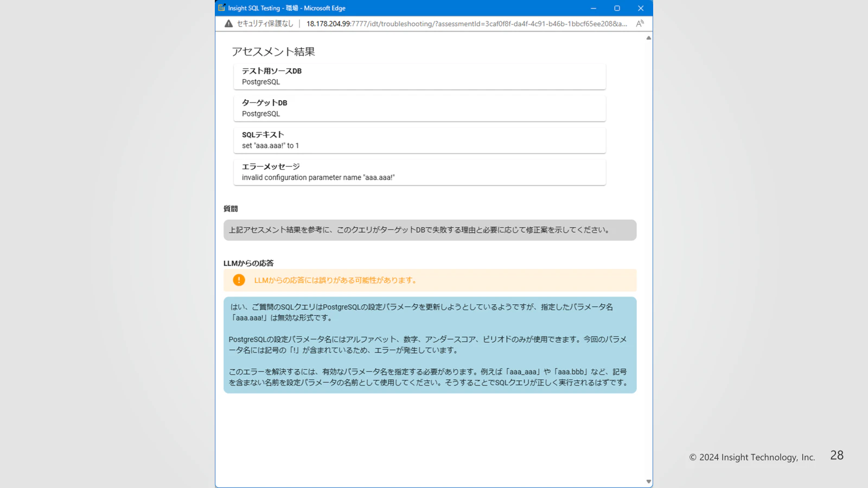Click the LLM応答 warning banner text
The image size is (868, 488).
point(336,280)
